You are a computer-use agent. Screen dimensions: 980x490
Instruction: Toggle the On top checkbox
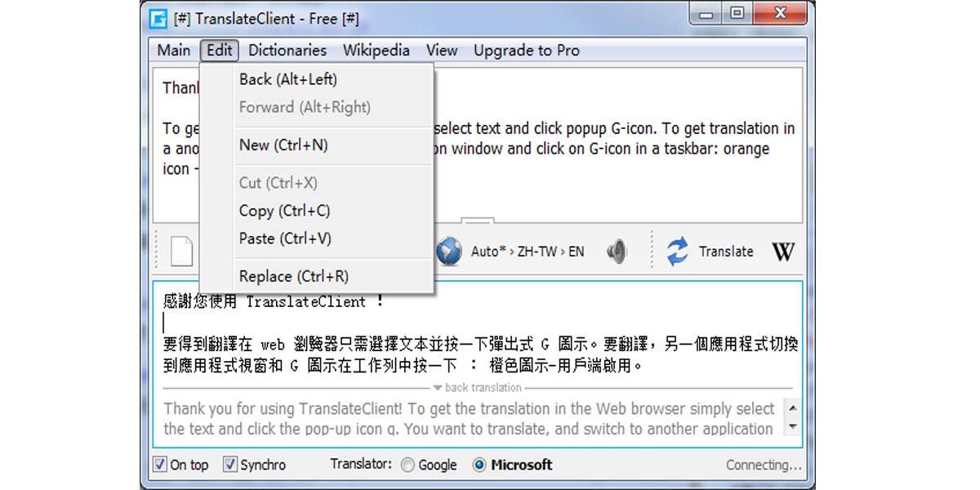coord(160,465)
